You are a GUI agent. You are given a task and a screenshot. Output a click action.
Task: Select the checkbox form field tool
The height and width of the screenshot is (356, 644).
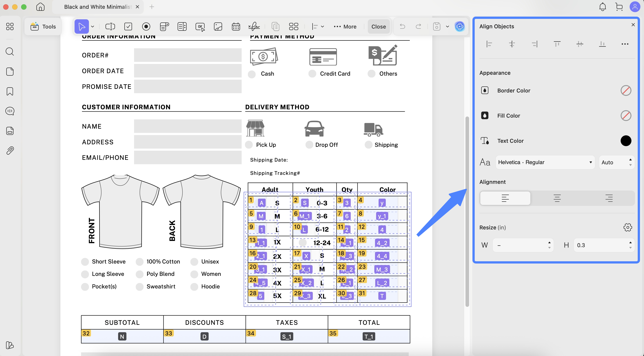tap(128, 26)
